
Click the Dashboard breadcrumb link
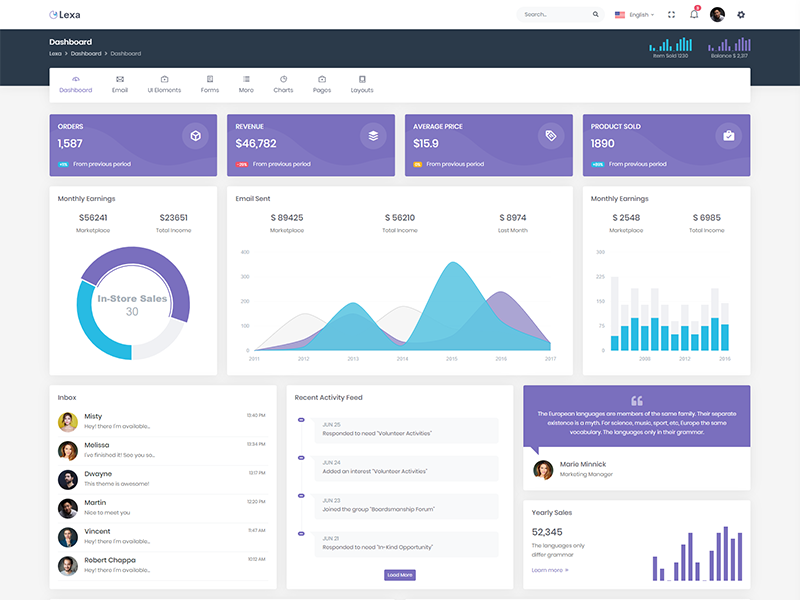pyautogui.click(x=85, y=53)
